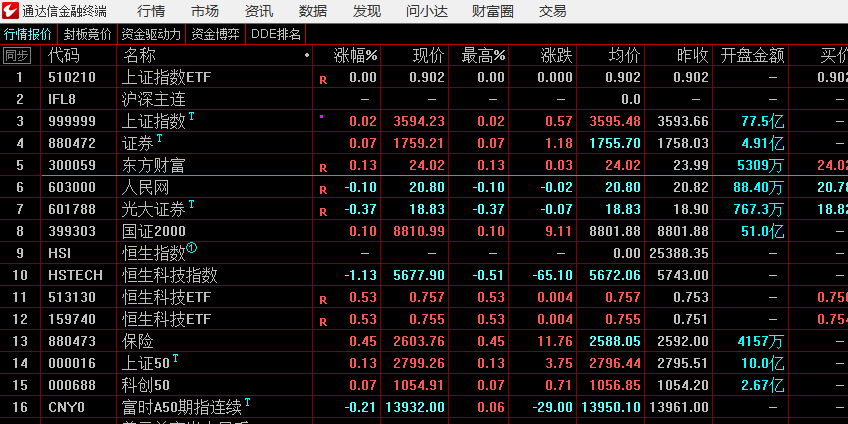Click the sort dot in 名称 column header
The image size is (848, 424).
(x=307, y=55)
